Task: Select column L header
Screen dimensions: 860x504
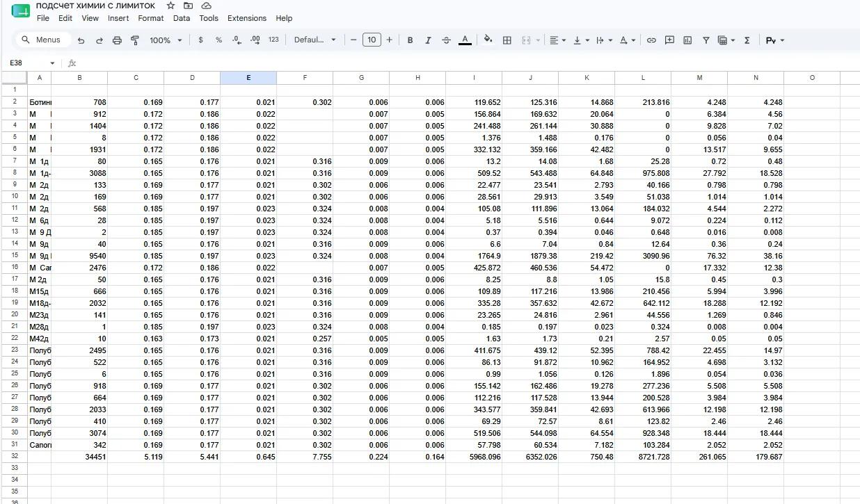Action: coord(643,78)
